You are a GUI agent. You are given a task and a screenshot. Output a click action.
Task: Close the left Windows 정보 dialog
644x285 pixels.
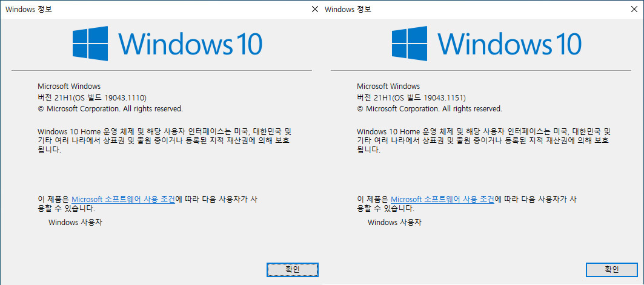click(315, 10)
